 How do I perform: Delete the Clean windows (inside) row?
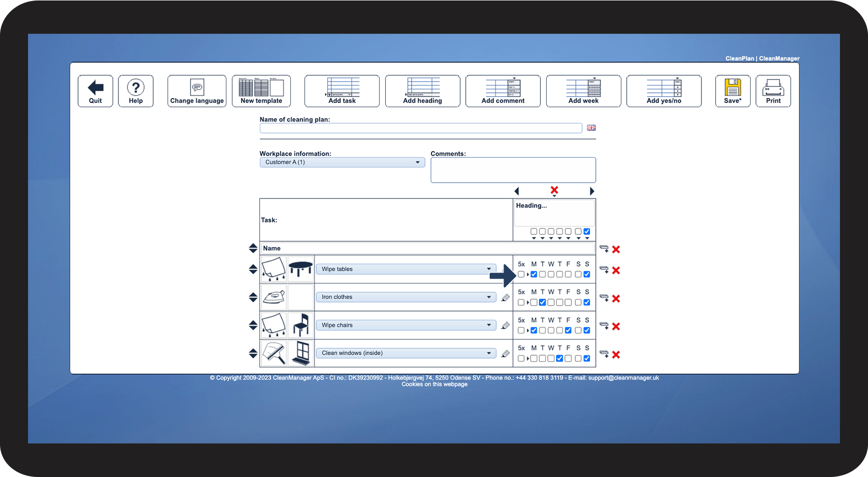[x=616, y=355]
